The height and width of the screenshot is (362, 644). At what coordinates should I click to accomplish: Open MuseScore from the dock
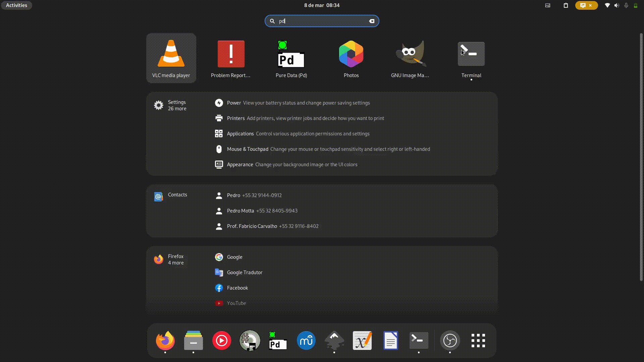(306, 341)
